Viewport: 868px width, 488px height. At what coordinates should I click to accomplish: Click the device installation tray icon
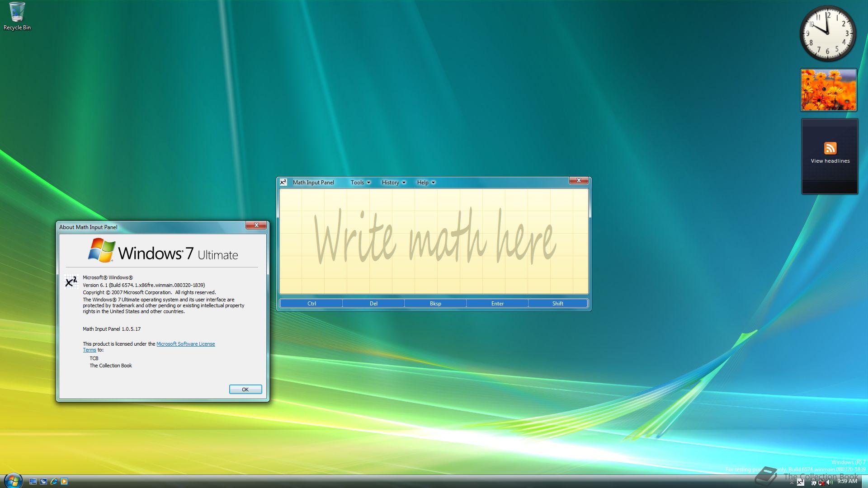[x=814, y=482]
